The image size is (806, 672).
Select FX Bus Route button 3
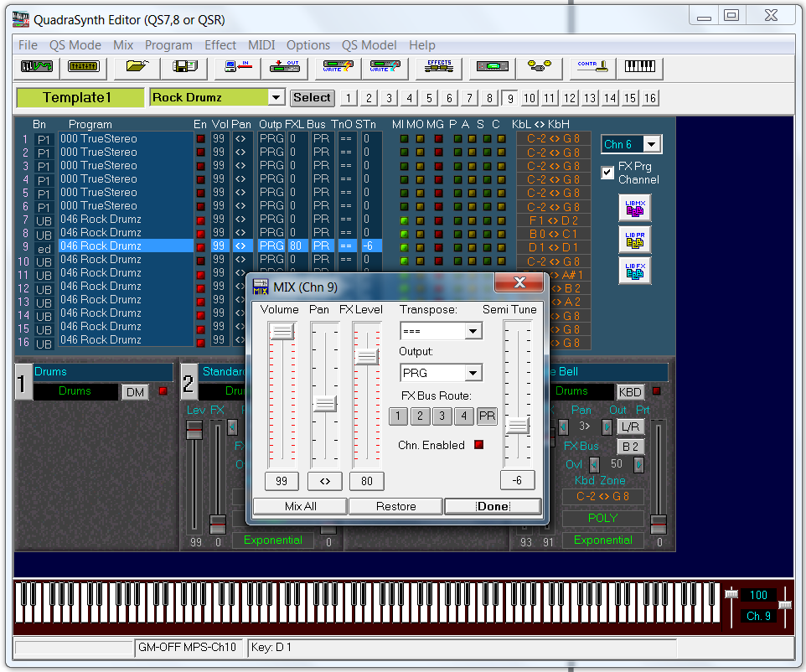442,416
